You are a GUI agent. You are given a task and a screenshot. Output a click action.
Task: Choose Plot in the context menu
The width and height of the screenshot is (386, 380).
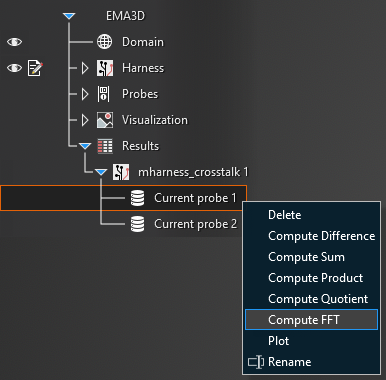[278, 341]
